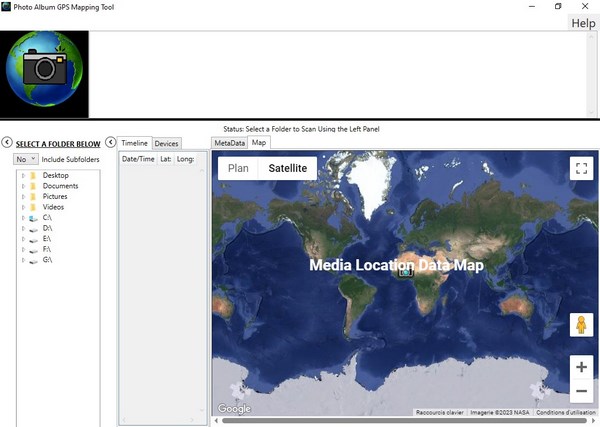Zoom out the map with minus
The width and height of the screenshot is (600, 427).
click(581, 391)
